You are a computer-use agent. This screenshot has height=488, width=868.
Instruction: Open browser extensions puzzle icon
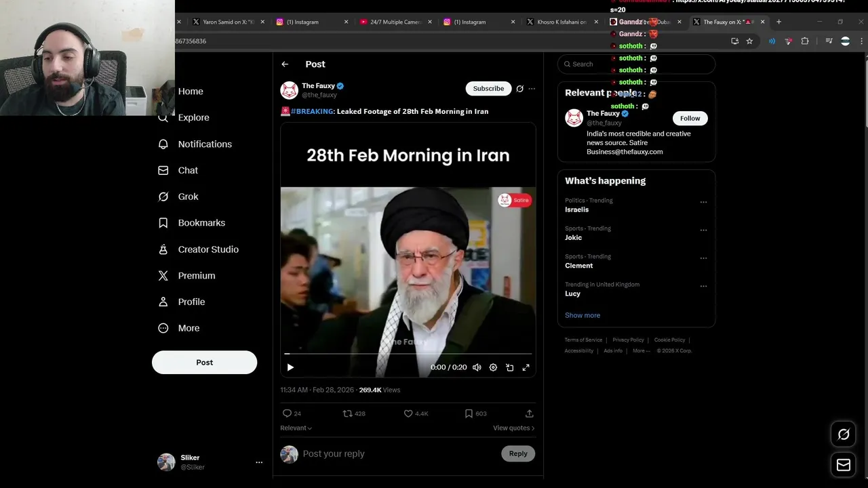[x=805, y=41]
